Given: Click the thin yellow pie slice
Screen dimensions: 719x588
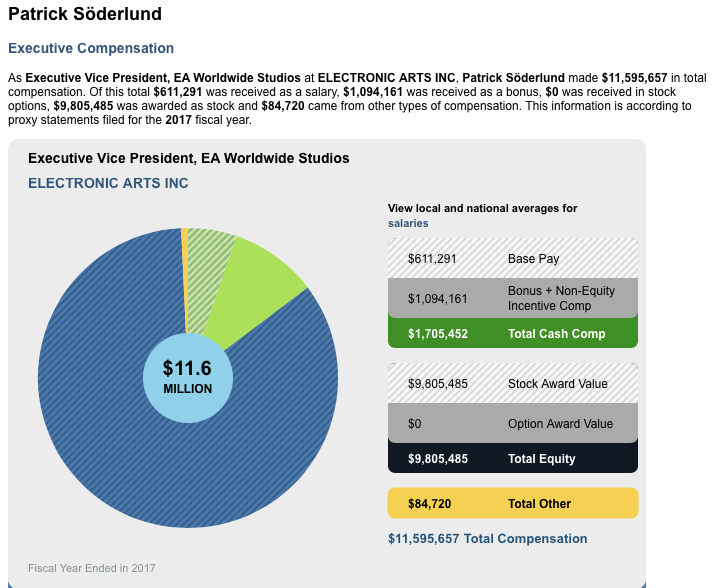Looking at the screenshot, I should (x=185, y=260).
